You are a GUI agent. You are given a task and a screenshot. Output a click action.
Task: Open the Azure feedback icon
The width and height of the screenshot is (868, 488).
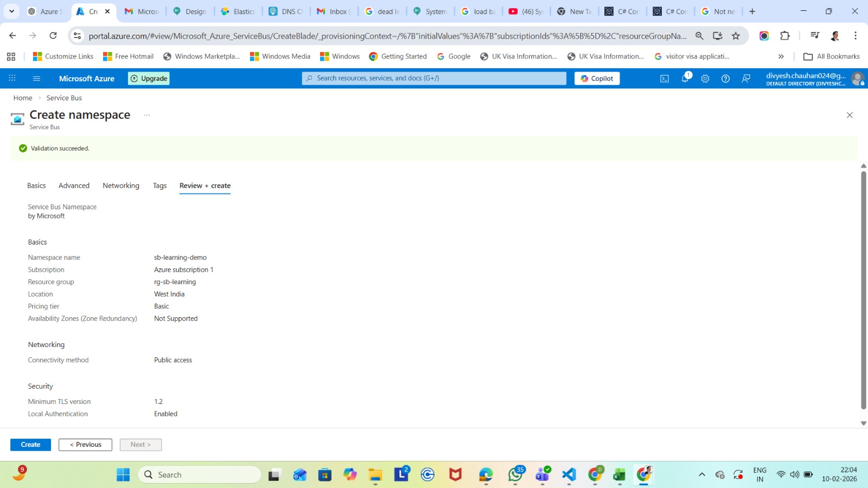click(x=746, y=79)
